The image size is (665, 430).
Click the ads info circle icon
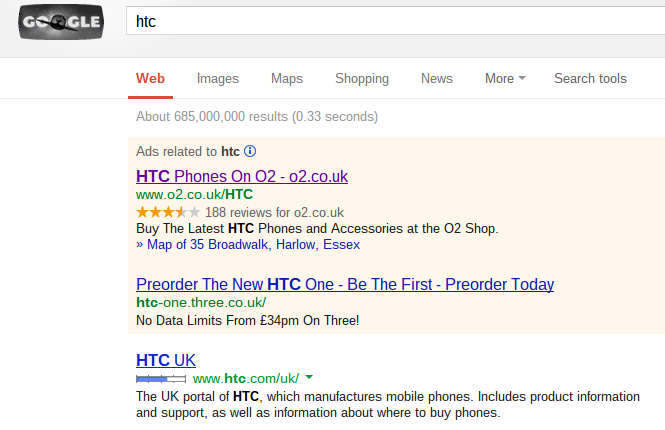click(250, 151)
